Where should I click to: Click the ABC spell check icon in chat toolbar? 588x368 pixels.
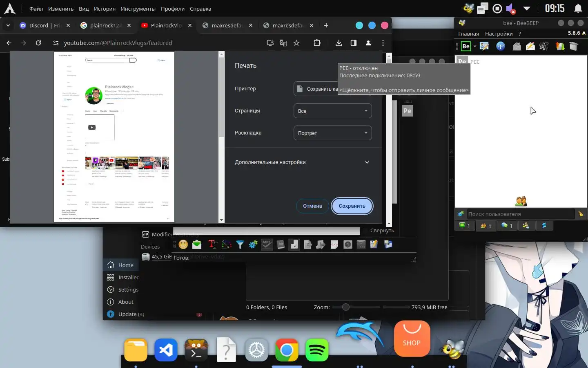[x=267, y=245]
